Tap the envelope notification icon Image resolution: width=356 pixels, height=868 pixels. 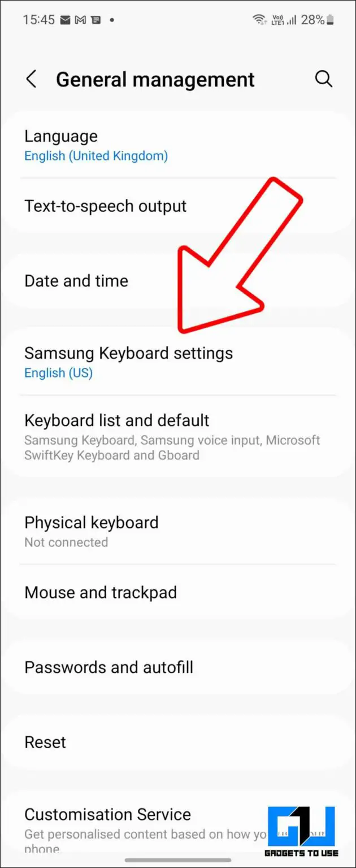coord(66,20)
